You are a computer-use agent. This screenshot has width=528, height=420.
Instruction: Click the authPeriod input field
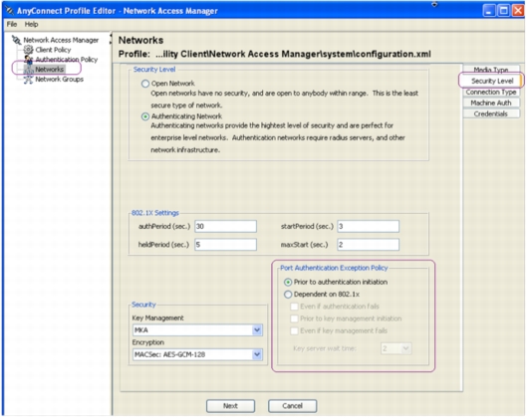pyautogui.click(x=225, y=227)
